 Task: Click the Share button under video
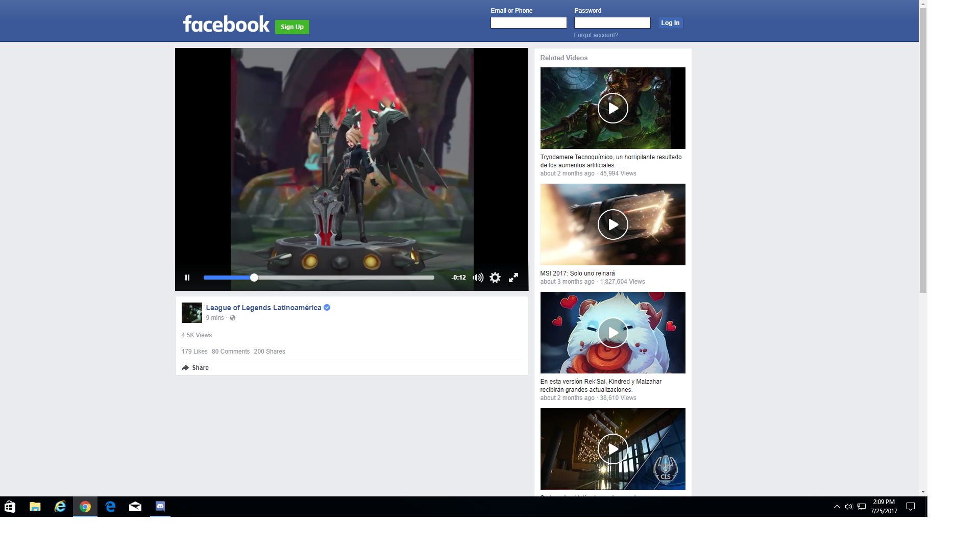(x=195, y=368)
